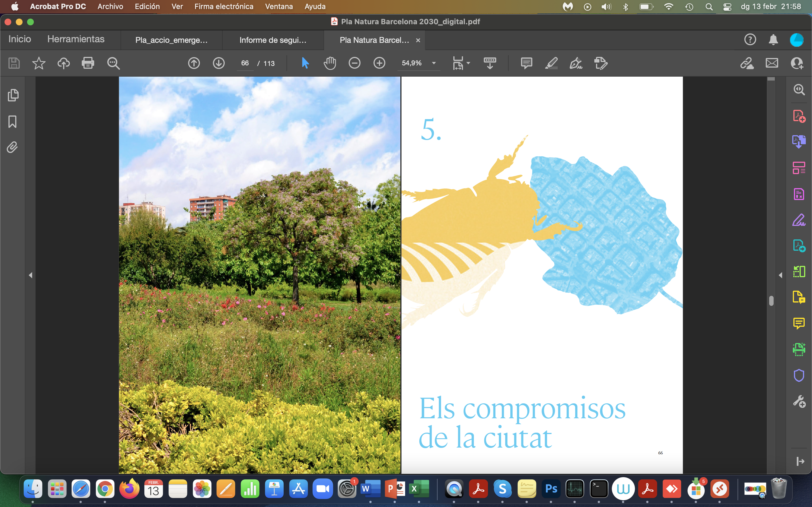Screen dimensions: 812x507
Task: Open the Bookmarks panel
Action: coord(12,121)
